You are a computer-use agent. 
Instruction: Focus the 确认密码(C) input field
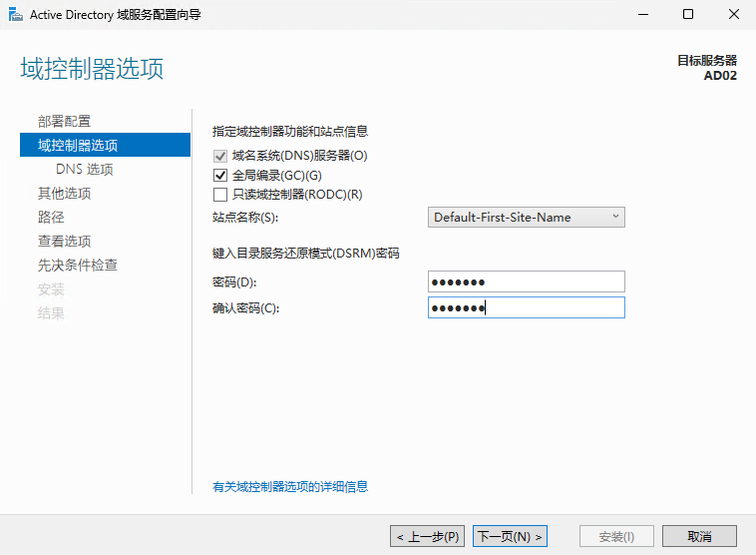click(x=526, y=307)
